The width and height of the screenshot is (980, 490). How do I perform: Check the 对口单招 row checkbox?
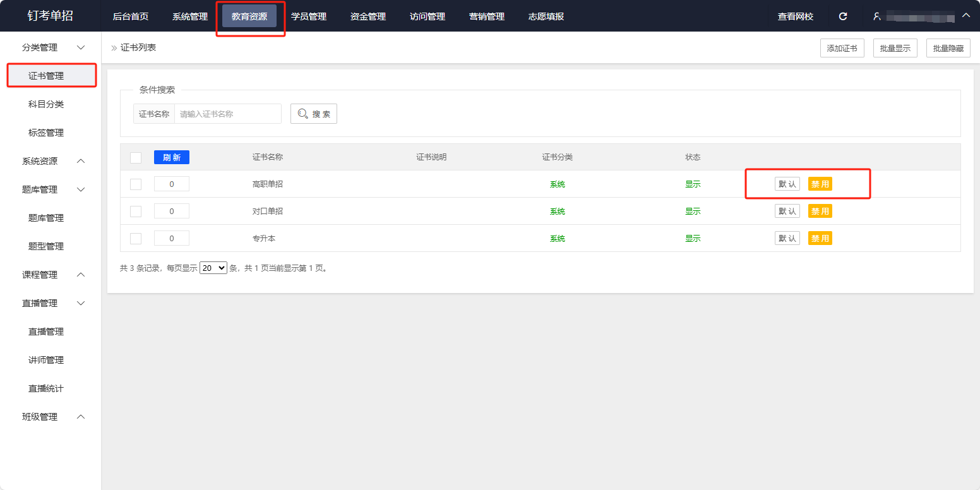pyautogui.click(x=136, y=212)
